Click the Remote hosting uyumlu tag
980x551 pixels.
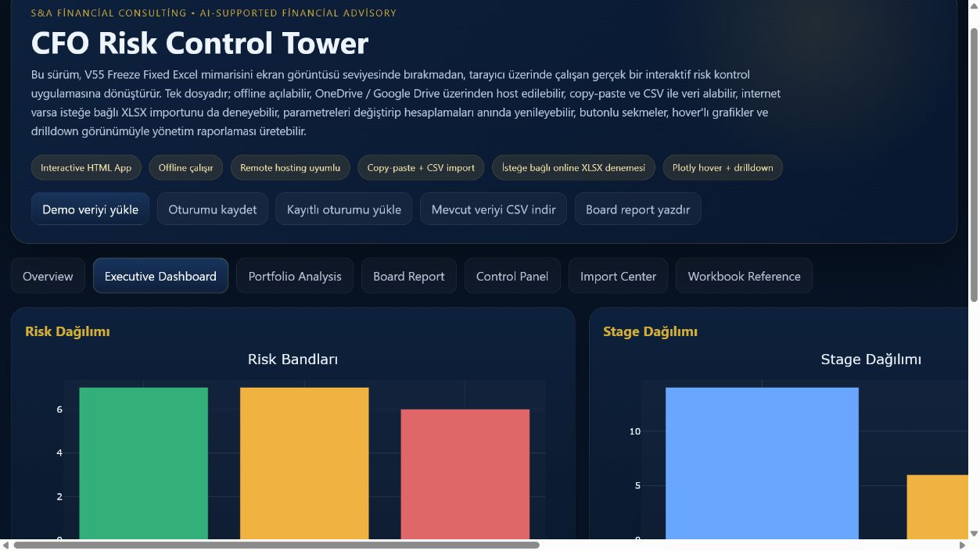[290, 167]
